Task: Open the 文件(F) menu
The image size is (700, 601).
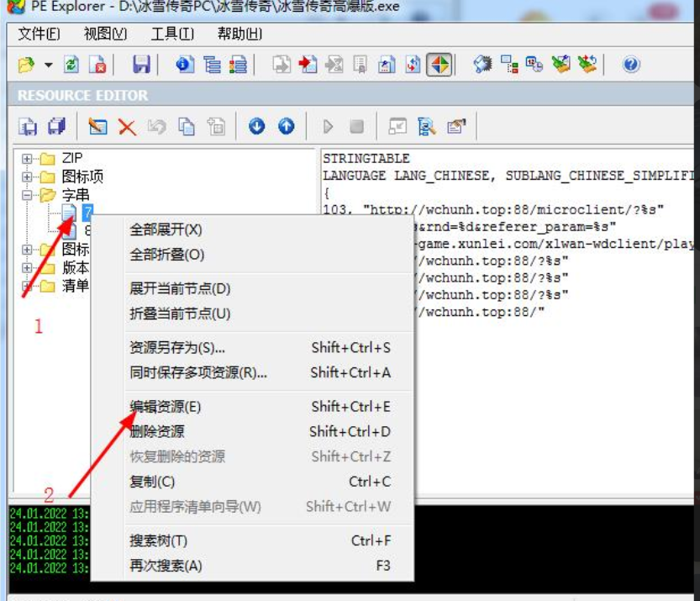Action: 39,34
